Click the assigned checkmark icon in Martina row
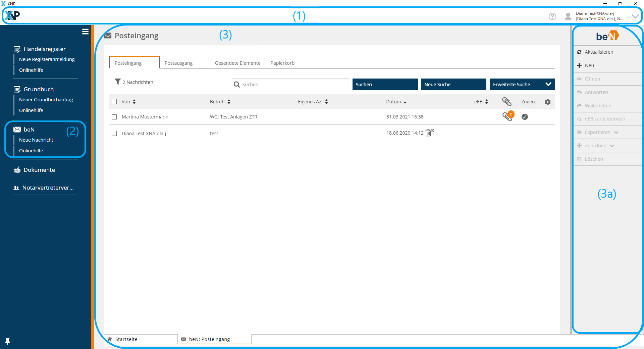This screenshot has height=349, width=644. [525, 117]
